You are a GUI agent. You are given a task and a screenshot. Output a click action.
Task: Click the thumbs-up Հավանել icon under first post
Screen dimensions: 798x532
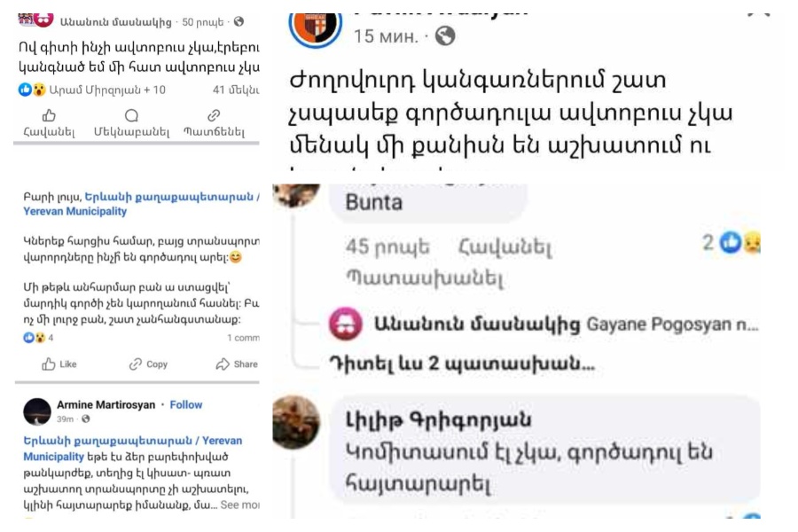[49, 115]
